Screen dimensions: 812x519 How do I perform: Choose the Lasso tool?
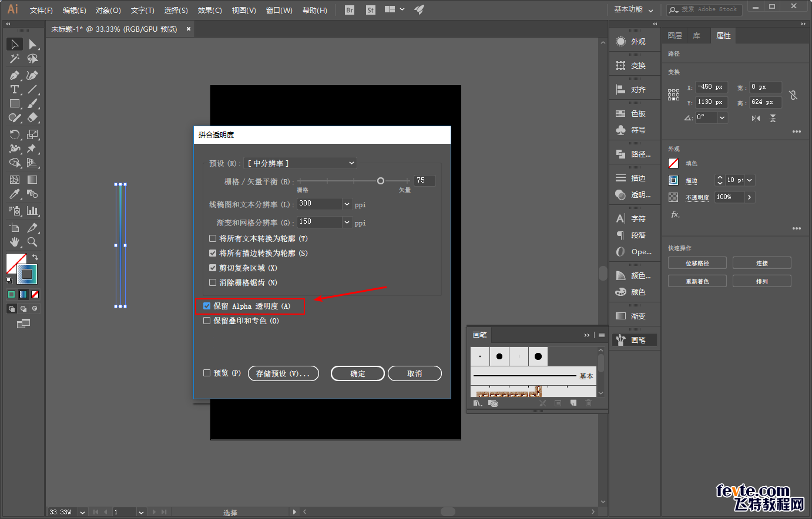(33, 59)
